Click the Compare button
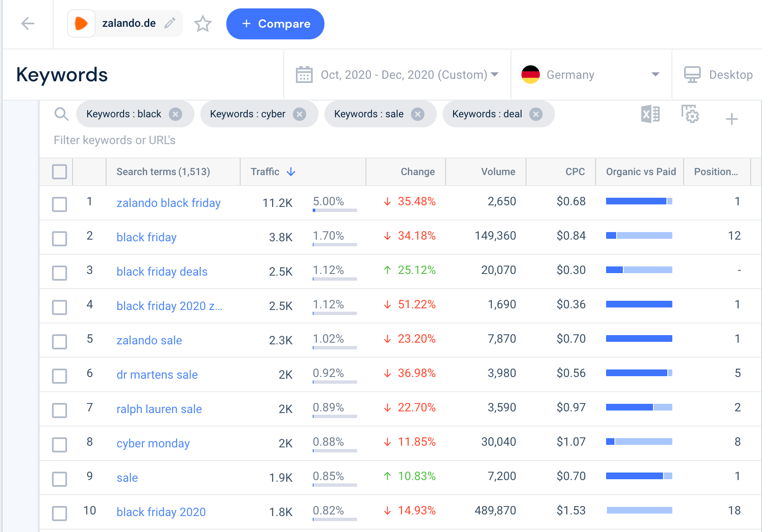Image resolution: width=762 pixels, height=532 pixels. pyautogui.click(x=275, y=24)
